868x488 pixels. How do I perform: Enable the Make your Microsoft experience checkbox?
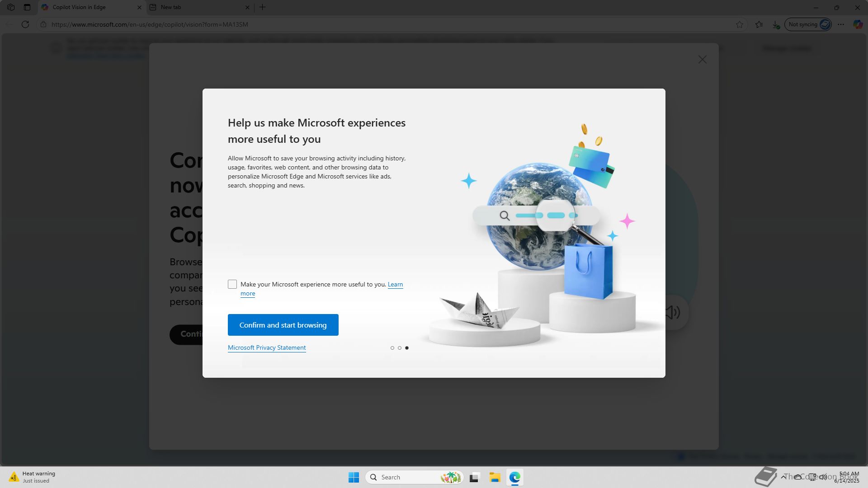(232, 284)
